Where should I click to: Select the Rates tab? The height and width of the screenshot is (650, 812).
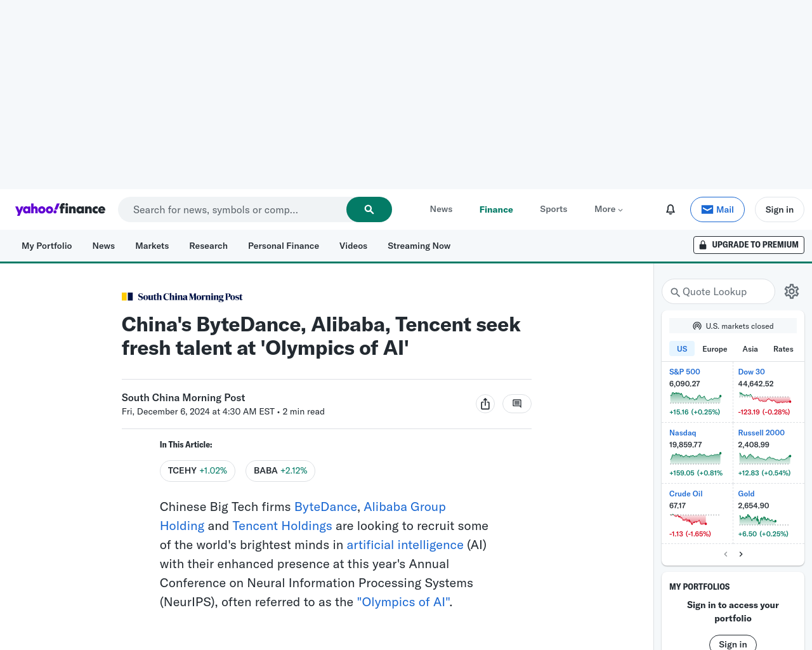(x=783, y=349)
